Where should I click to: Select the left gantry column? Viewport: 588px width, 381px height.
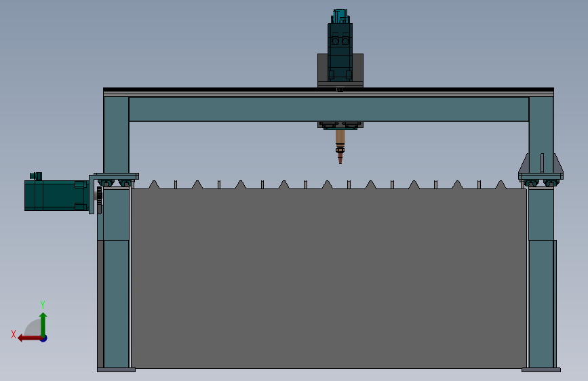click(116, 134)
